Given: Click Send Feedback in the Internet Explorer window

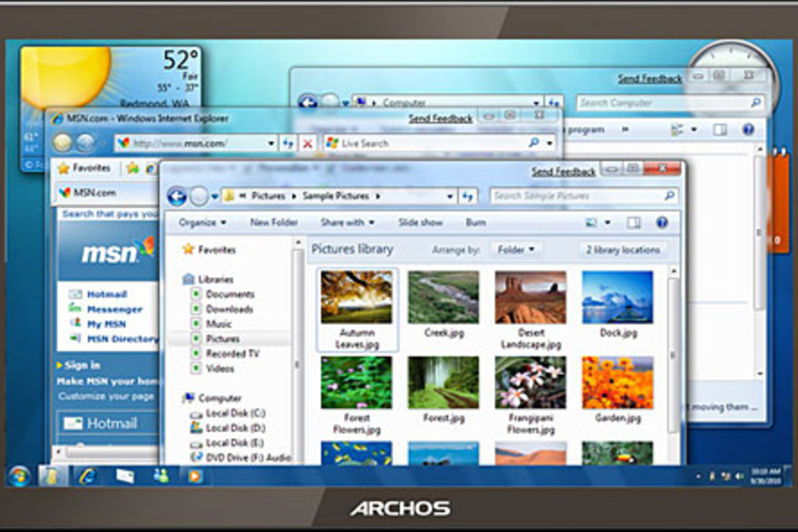Looking at the screenshot, I should point(441,119).
